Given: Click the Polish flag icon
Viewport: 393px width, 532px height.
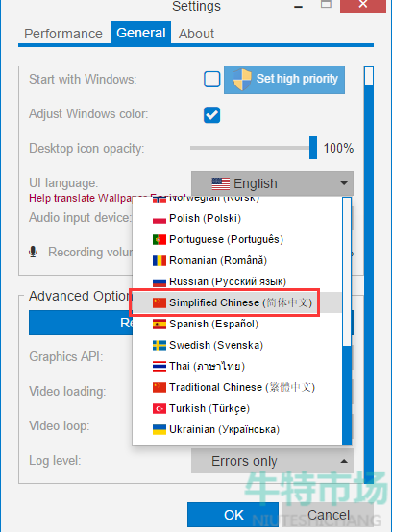Looking at the screenshot, I should coord(160,219).
